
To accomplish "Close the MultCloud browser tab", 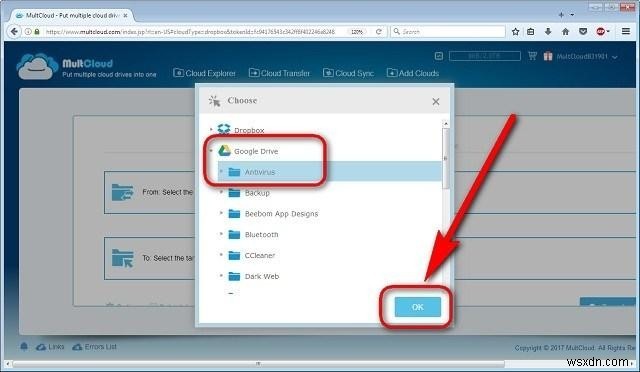I will [125, 16].
